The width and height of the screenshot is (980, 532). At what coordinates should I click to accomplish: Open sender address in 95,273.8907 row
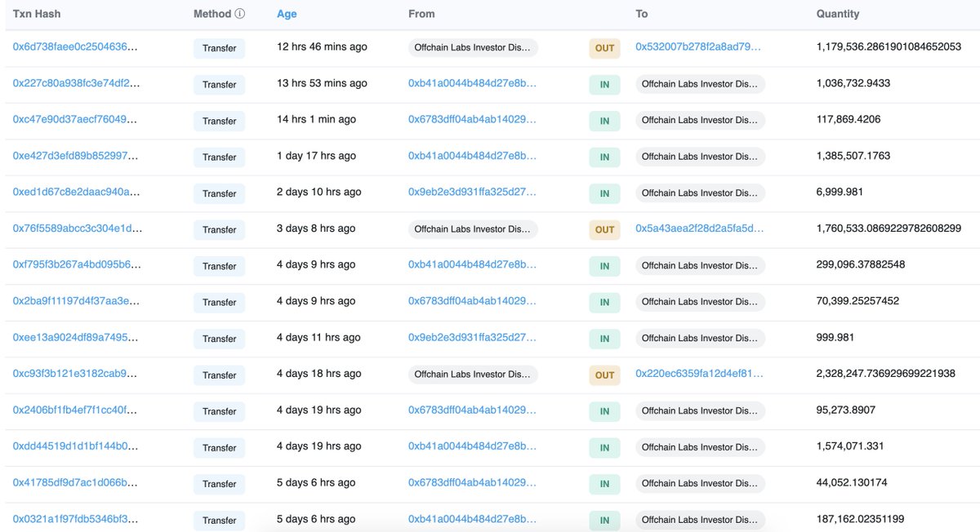click(473, 410)
